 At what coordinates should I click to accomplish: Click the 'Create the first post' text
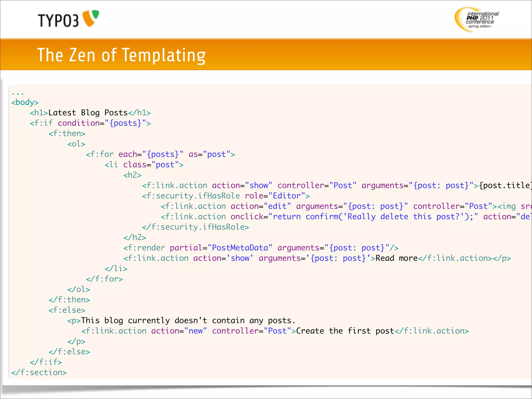(x=345, y=331)
